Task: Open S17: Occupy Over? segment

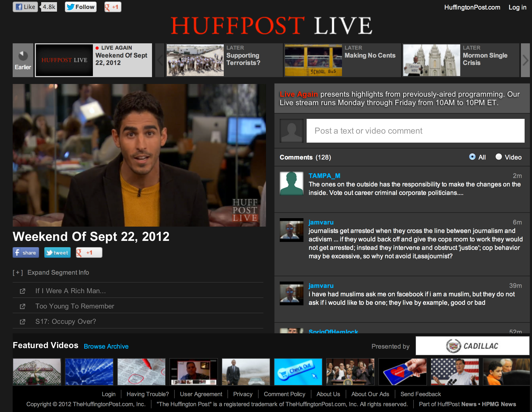Action: coord(66,321)
